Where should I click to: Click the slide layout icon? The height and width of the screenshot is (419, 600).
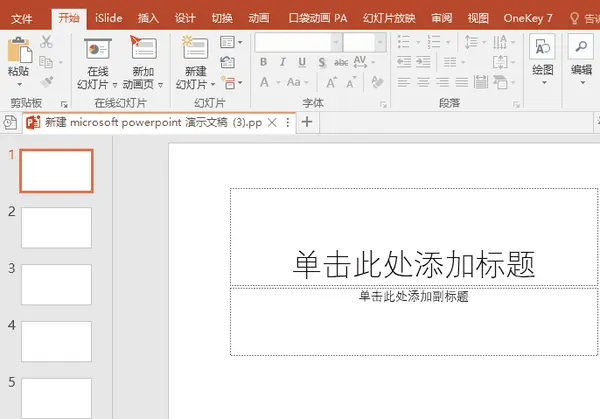point(227,42)
